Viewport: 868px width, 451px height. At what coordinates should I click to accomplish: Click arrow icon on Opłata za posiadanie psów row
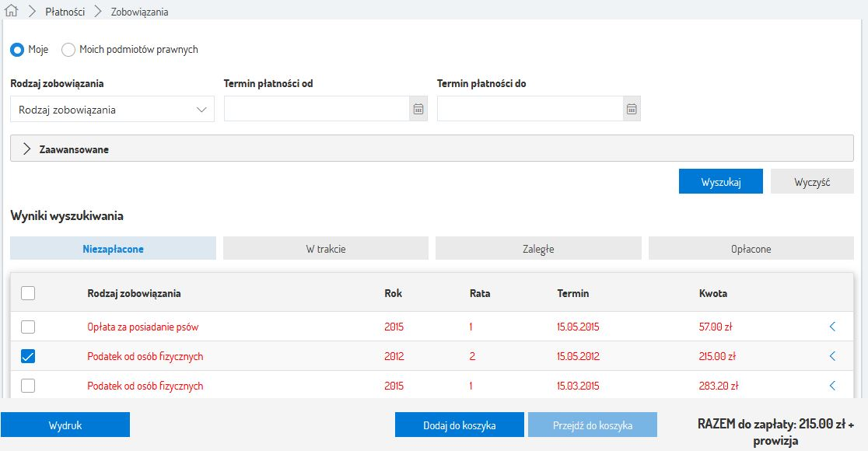(x=832, y=327)
